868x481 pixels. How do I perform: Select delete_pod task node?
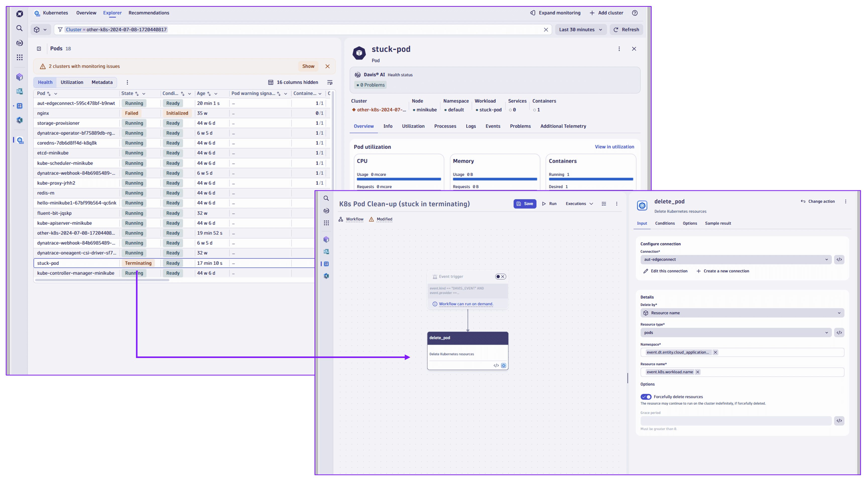pos(468,350)
